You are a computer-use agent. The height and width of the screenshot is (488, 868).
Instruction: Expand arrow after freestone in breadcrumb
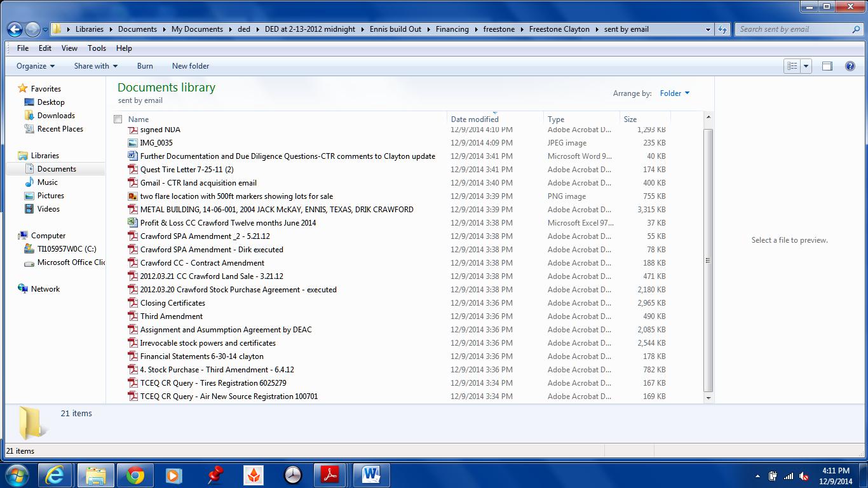[522, 29]
